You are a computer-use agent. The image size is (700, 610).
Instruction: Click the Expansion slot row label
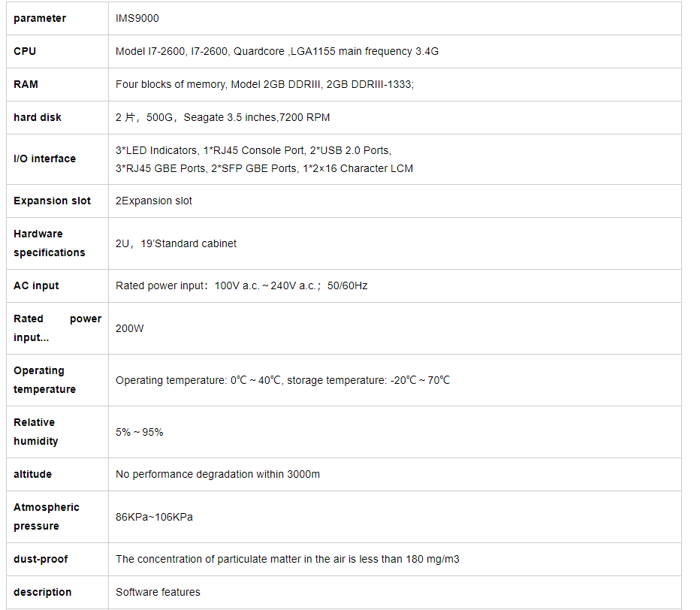pyautogui.click(x=52, y=201)
